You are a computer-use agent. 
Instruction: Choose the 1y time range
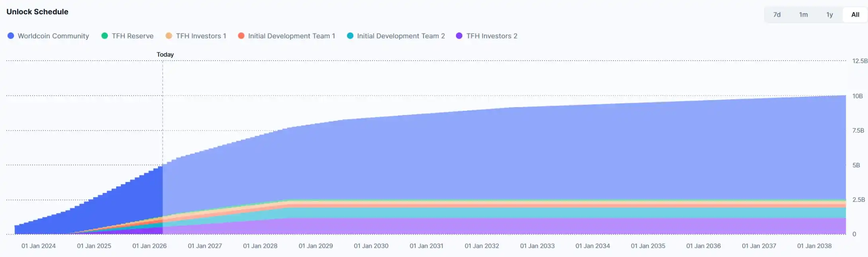829,15
